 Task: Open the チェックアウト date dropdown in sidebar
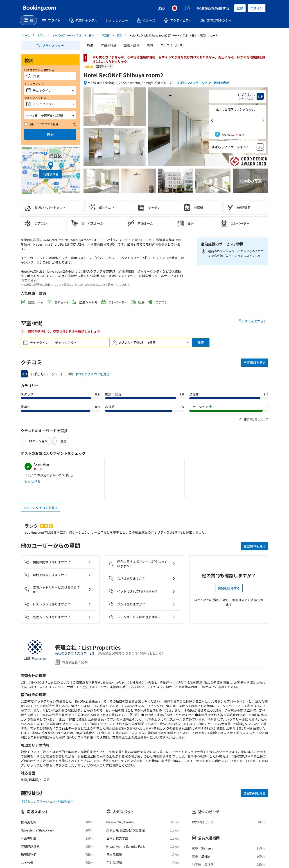(50, 104)
